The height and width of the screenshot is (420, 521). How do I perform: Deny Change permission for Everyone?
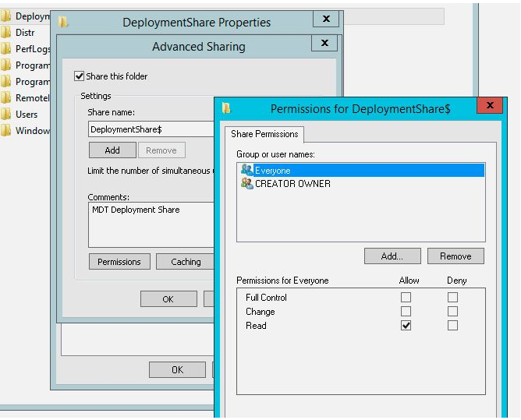(452, 312)
